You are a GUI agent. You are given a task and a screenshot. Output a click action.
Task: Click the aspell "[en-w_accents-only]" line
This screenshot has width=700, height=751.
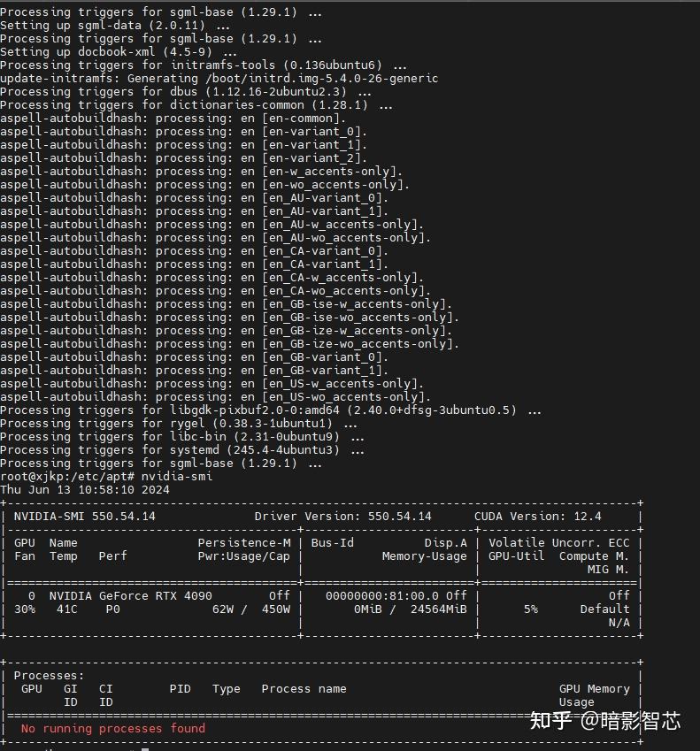201,172
